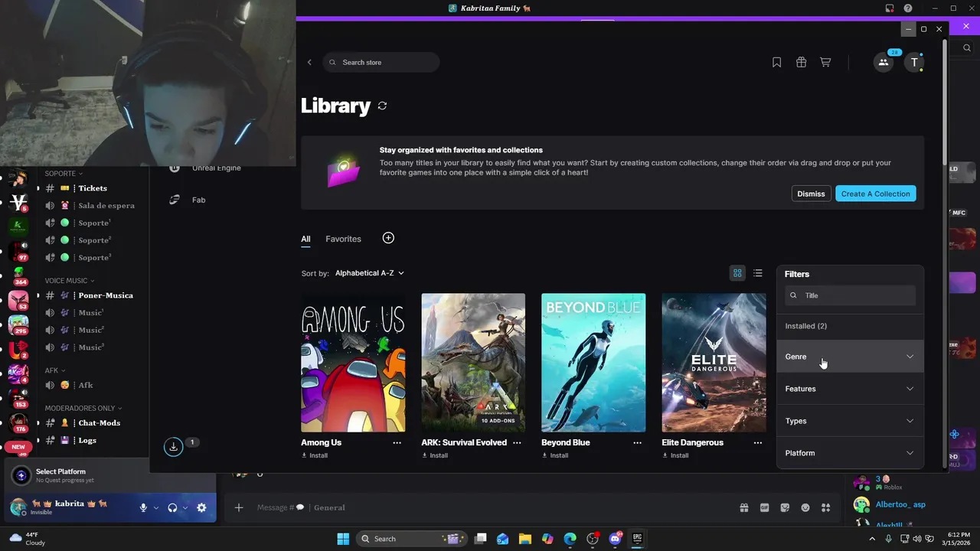Image resolution: width=980 pixels, height=551 pixels.
Task: Add a new collection with plus icon
Action: 388,238
